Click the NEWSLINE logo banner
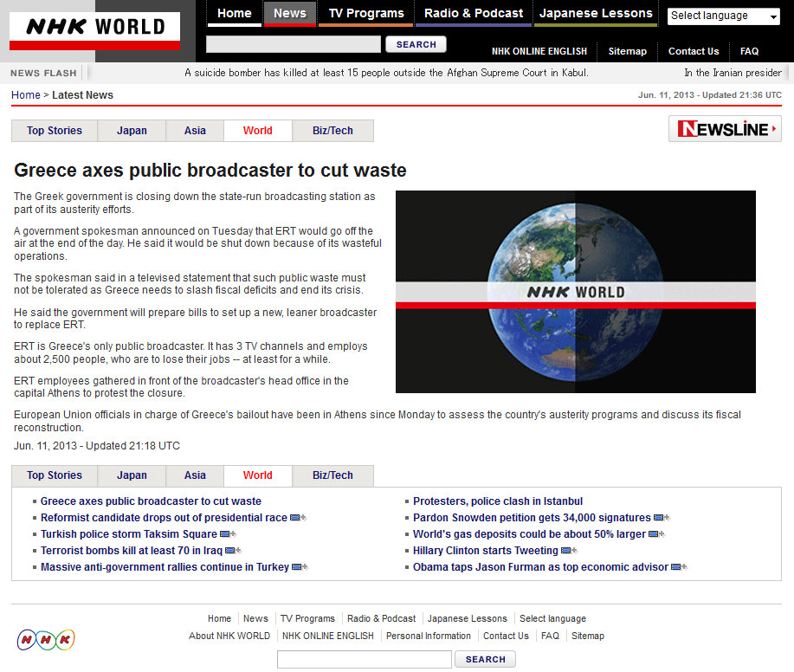Viewport: 794px width, 672px height. pos(724,129)
